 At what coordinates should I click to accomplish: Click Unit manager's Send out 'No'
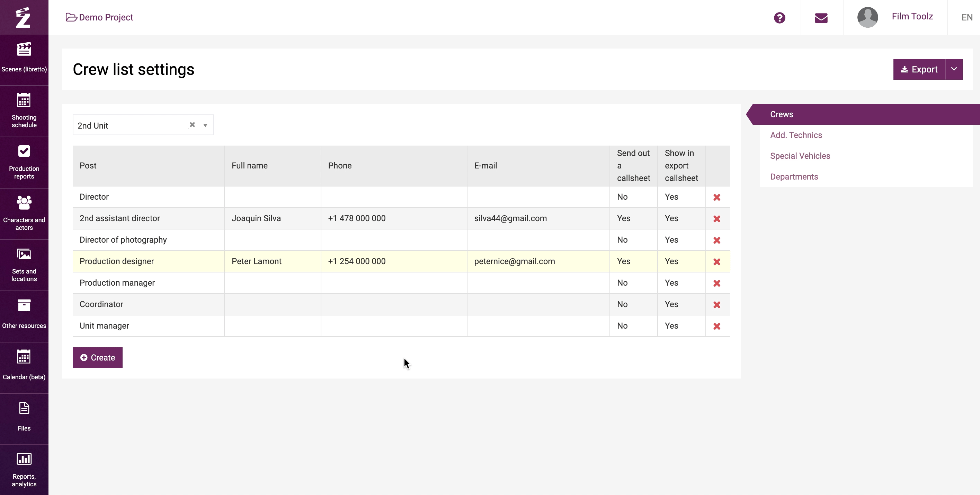coord(622,326)
